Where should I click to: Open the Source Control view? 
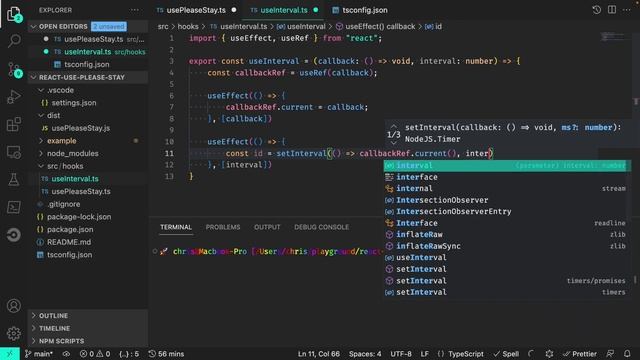point(14,69)
